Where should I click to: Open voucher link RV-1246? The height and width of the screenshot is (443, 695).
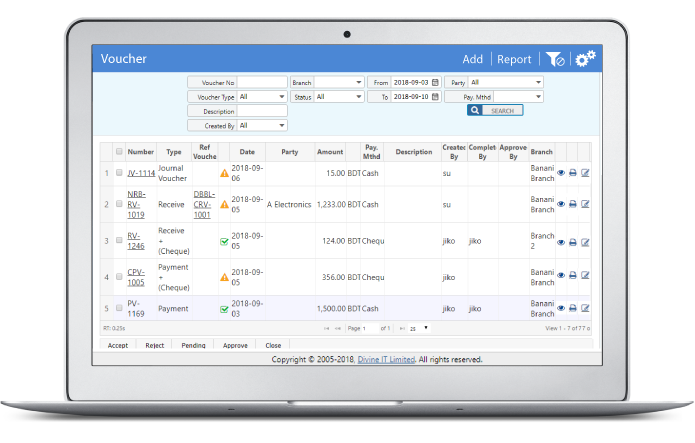136,241
